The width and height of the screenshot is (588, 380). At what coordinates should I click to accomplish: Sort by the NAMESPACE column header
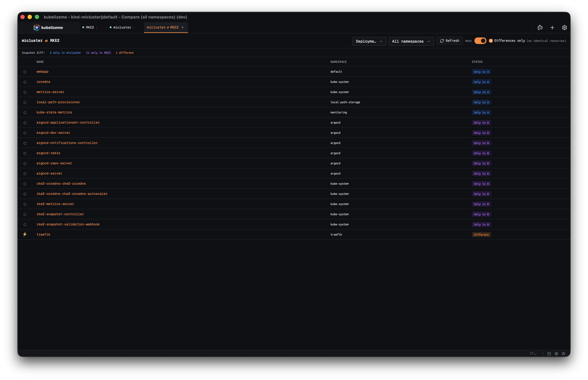click(338, 62)
